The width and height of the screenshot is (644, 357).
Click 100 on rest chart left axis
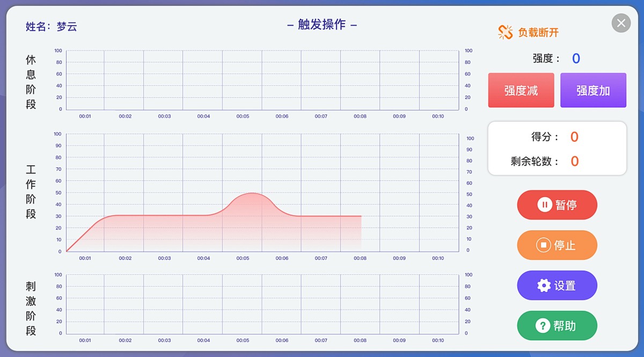point(58,50)
